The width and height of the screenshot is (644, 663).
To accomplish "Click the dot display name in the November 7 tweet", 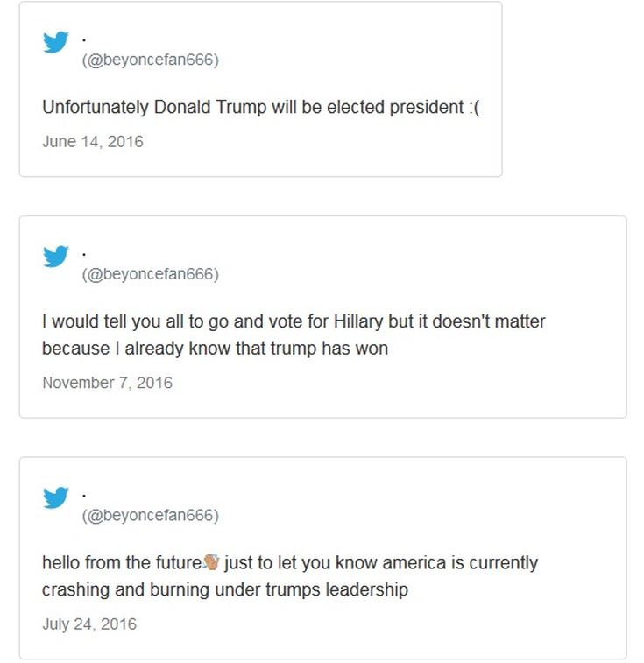I will (84, 254).
